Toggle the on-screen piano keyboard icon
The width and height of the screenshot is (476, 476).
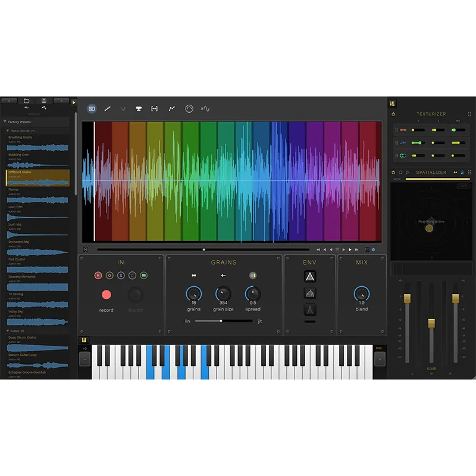point(84,340)
